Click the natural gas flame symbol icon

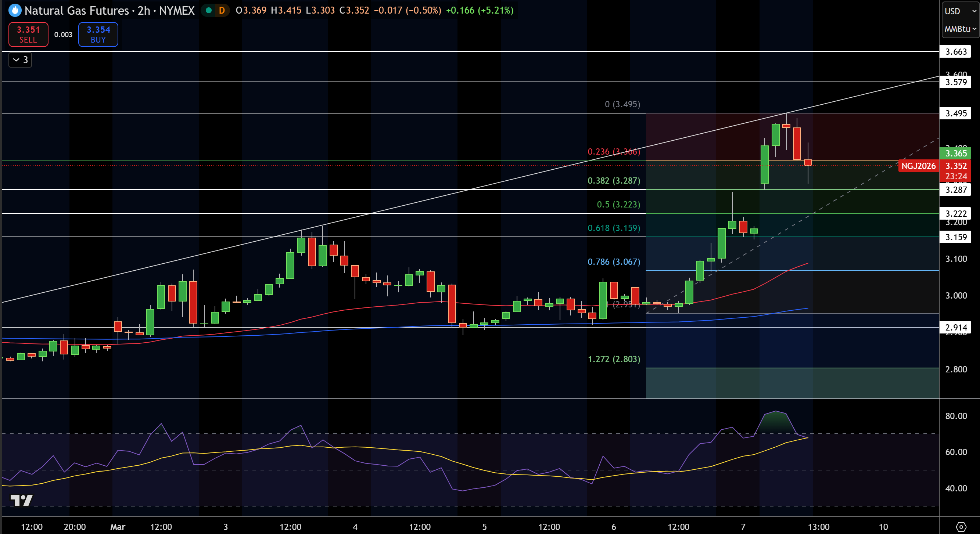click(15, 10)
